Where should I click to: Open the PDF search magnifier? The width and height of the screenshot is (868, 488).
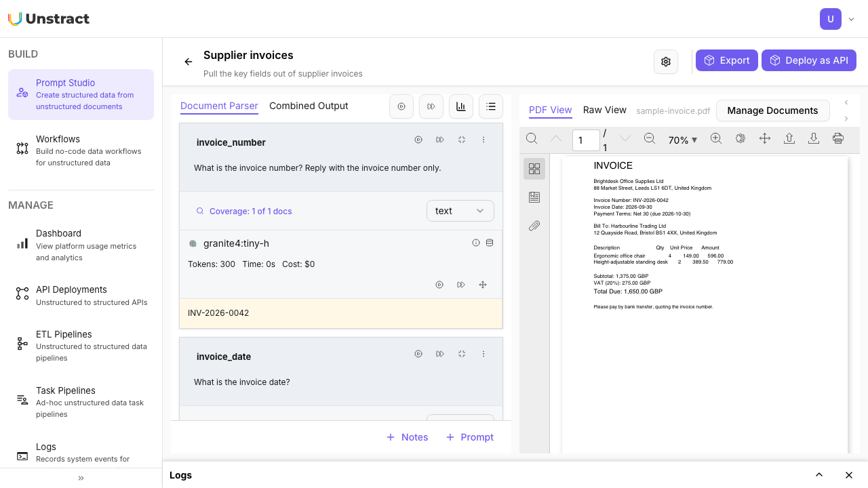[532, 138]
